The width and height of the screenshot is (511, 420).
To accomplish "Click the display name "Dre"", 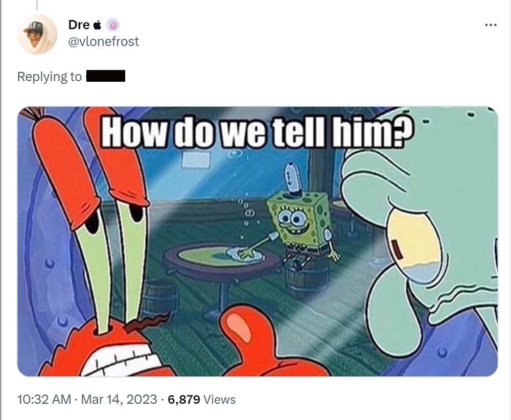I will pyautogui.click(x=79, y=25).
